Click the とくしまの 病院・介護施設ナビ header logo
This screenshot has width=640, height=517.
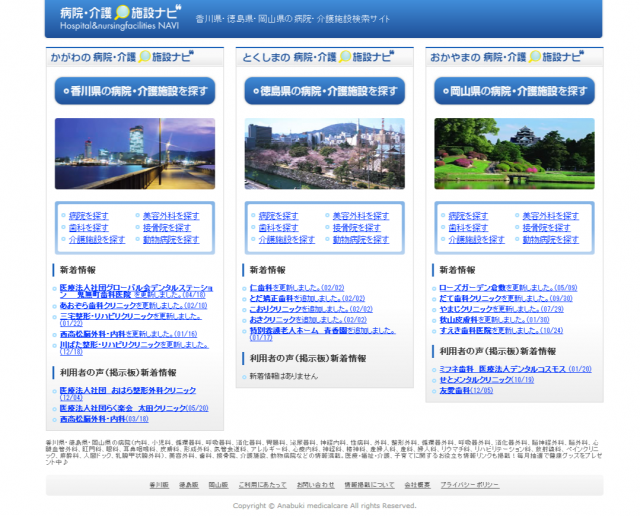(318, 58)
